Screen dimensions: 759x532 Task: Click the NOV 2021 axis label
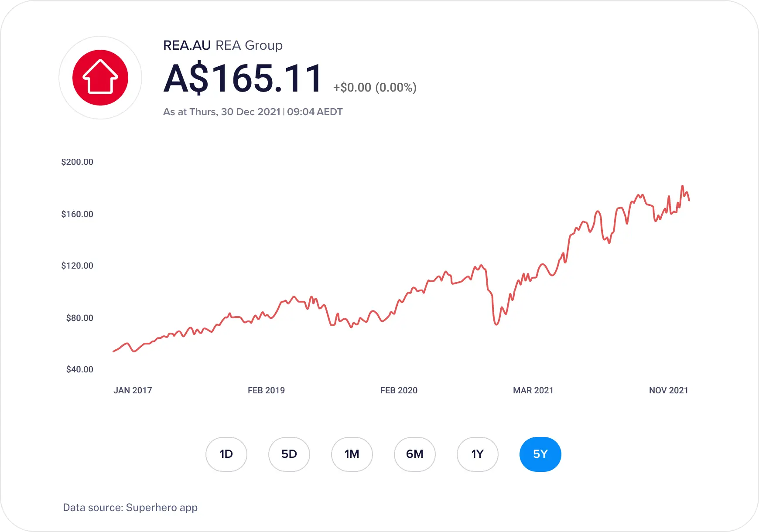669,390
